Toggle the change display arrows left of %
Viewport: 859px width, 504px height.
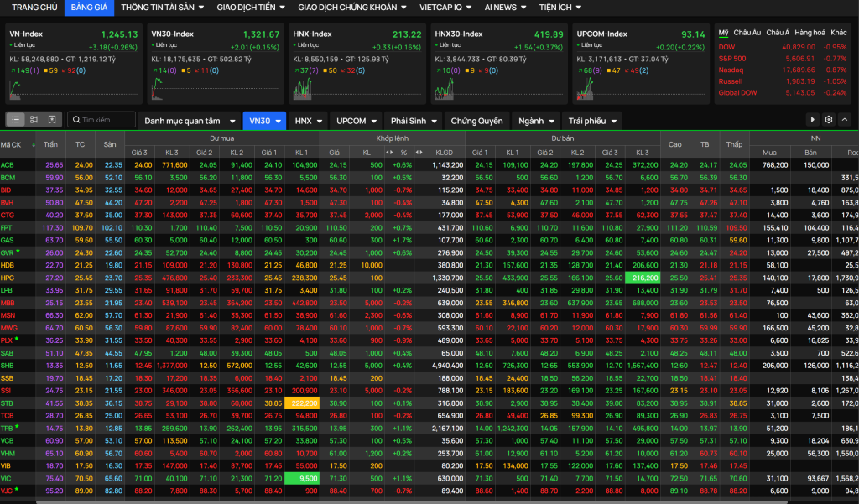tap(389, 152)
